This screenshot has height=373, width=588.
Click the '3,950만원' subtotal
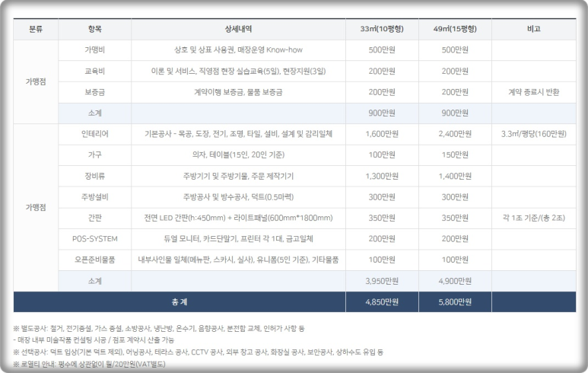382,281
